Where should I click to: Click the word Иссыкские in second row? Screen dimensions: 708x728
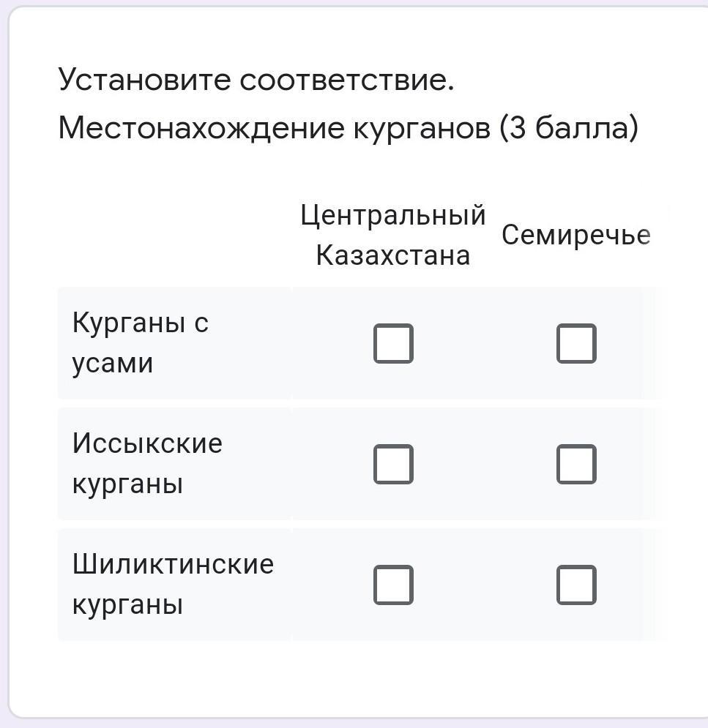[147, 443]
